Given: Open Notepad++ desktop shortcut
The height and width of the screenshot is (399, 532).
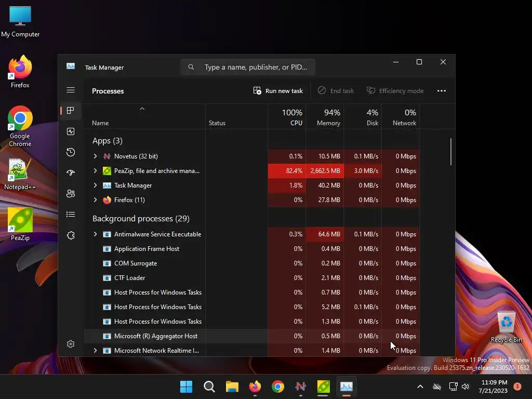Looking at the screenshot, I should click(20, 174).
